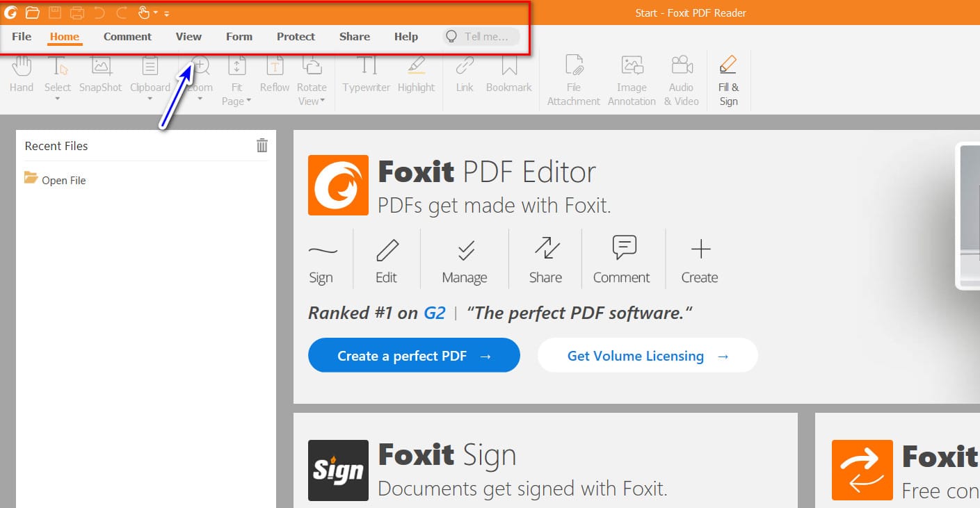Click the Create a perfect PDF button
Image resolution: width=980 pixels, height=508 pixels.
(x=414, y=356)
